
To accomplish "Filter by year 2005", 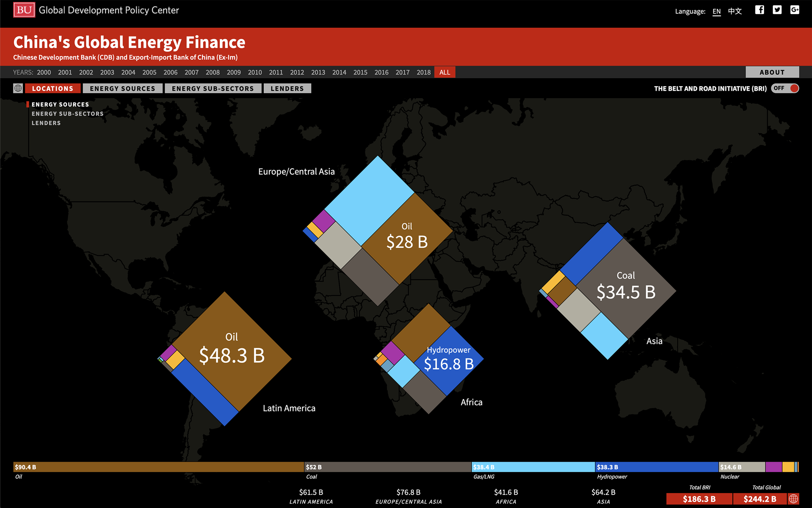I will [x=149, y=72].
